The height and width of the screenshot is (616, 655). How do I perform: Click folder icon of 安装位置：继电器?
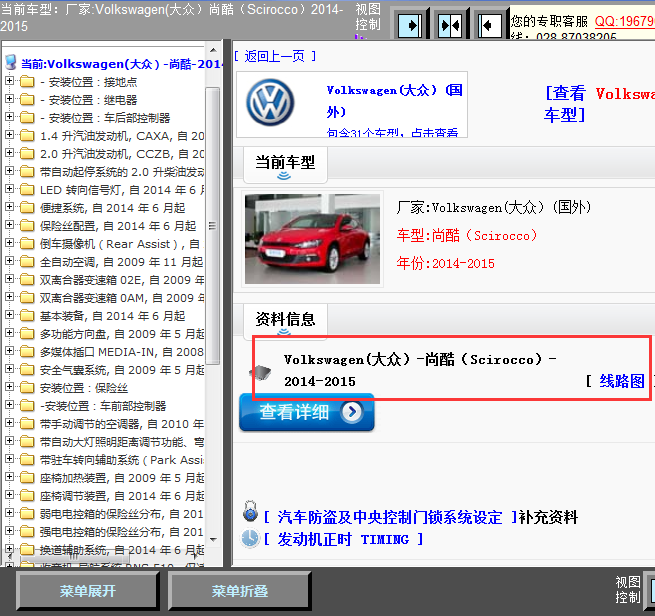pos(27,99)
